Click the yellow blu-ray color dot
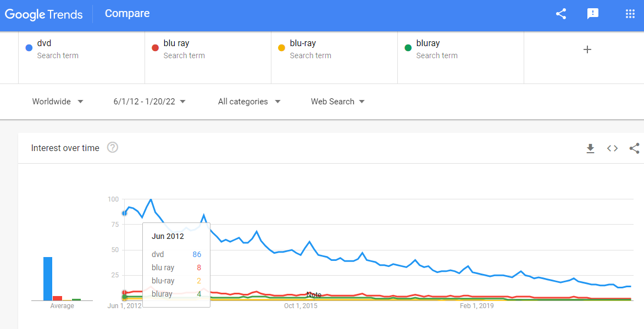This screenshot has width=644, height=329. (x=281, y=48)
